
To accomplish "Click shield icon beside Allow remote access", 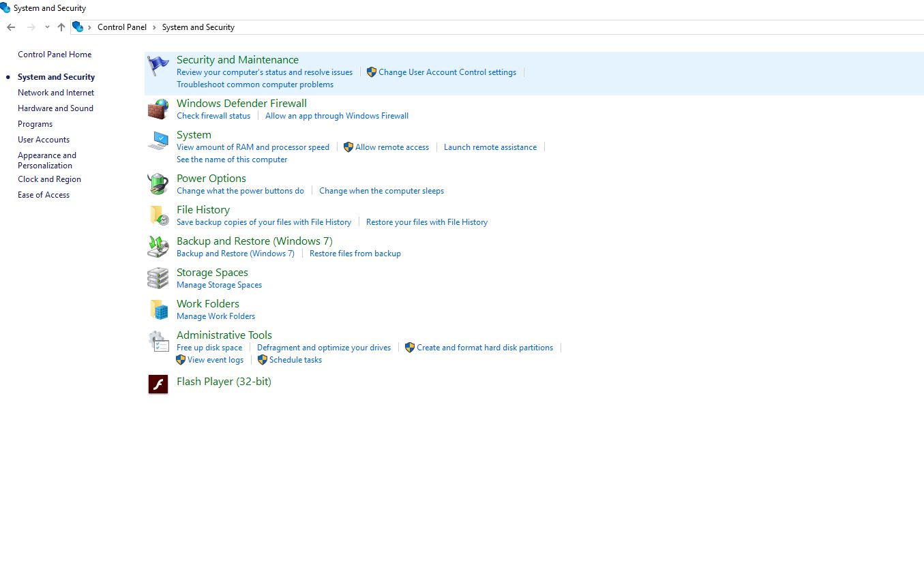I will tap(348, 147).
